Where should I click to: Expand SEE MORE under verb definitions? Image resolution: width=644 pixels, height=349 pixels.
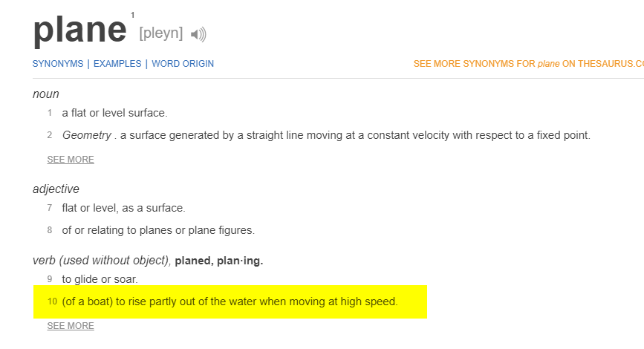click(71, 325)
